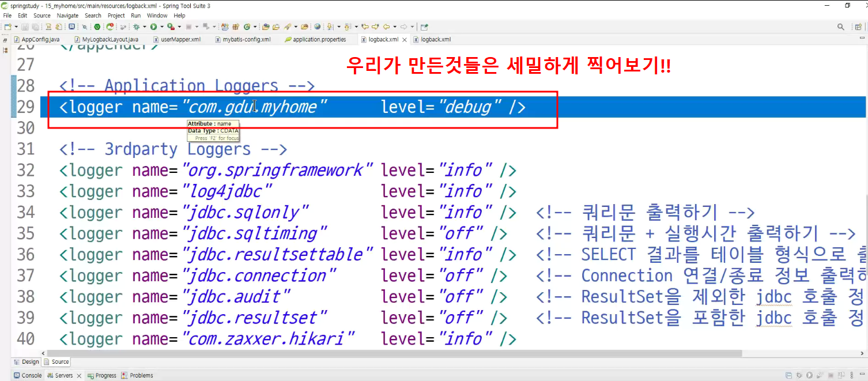Screen dimensions: 868x381
Task: Click the Back navigation yellow arrow
Action: point(386,27)
